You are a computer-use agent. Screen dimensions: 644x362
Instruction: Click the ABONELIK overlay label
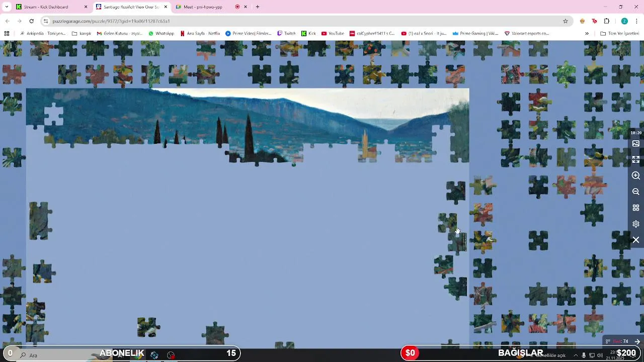(x=122, y=353)
